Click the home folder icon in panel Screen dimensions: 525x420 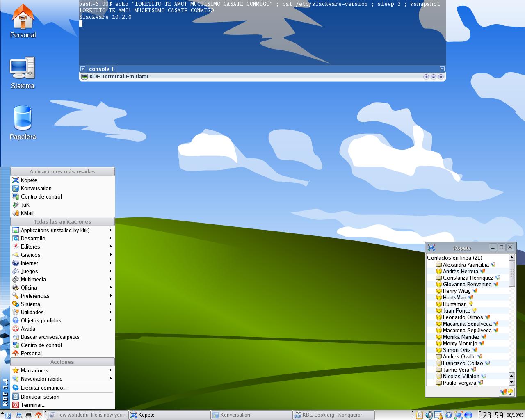coord(39,415)
